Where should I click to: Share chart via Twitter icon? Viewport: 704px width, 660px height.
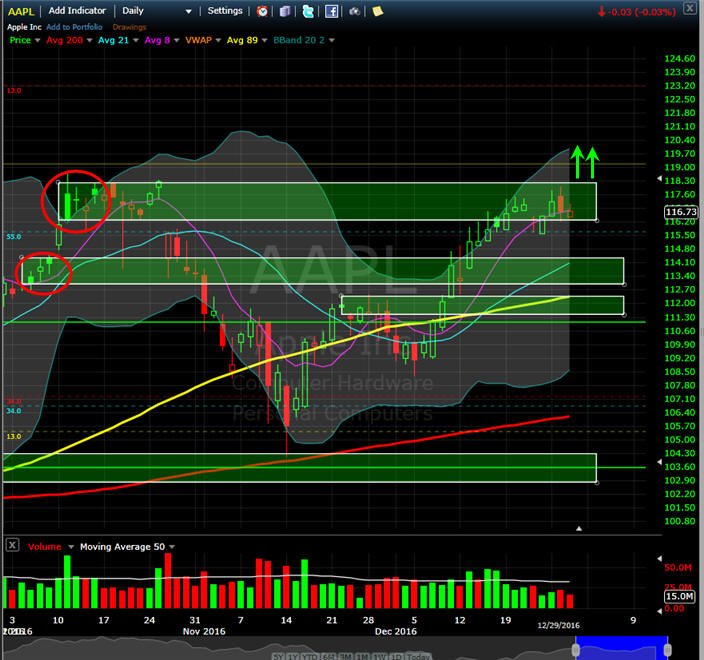click(308, 11)
